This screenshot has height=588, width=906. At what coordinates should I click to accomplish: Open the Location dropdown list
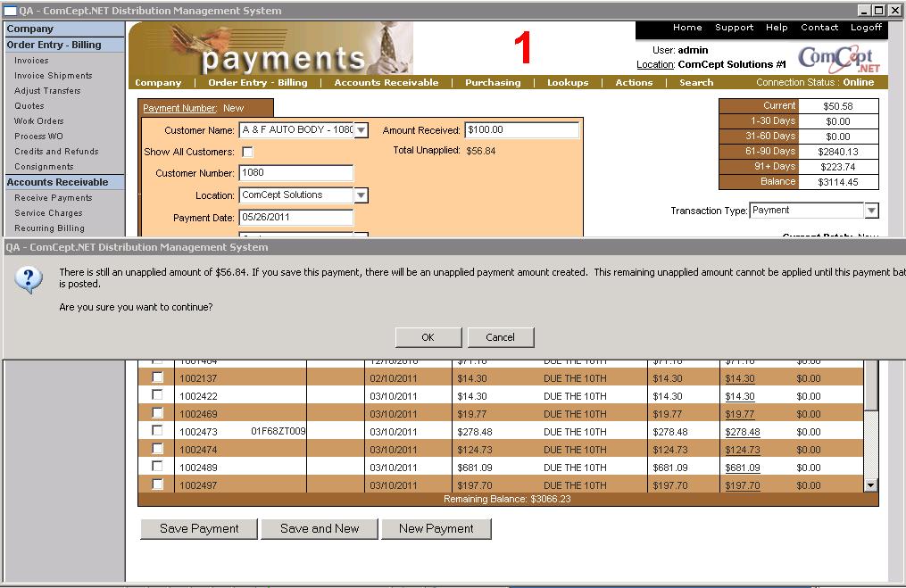click(361, 195)
